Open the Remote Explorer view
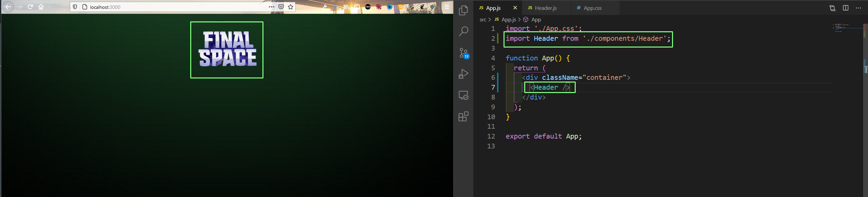Image resolution: width=868 pixels, height=197 pixels. tap(463, 95)
